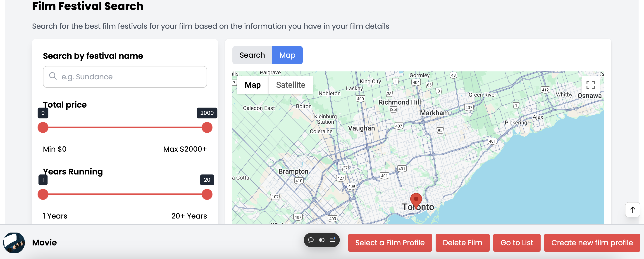Click the 'Caledon East' map label

point(259,108)
